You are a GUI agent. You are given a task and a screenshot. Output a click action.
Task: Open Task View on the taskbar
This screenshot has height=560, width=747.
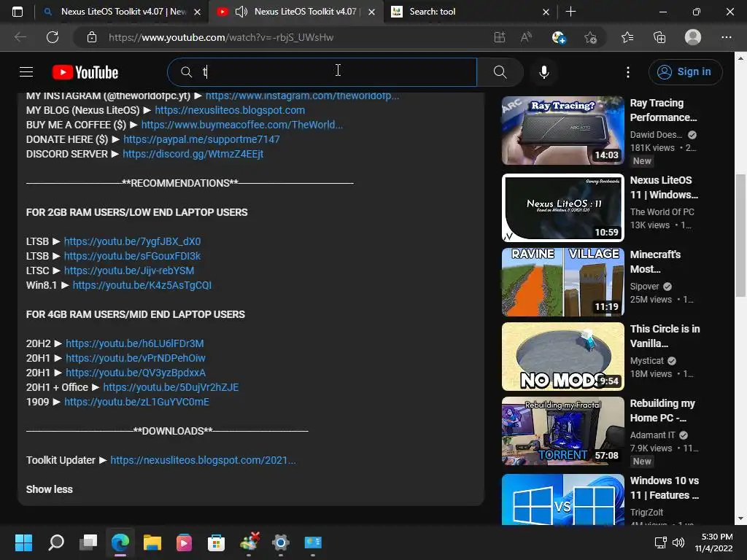click(x=88, y=542)
